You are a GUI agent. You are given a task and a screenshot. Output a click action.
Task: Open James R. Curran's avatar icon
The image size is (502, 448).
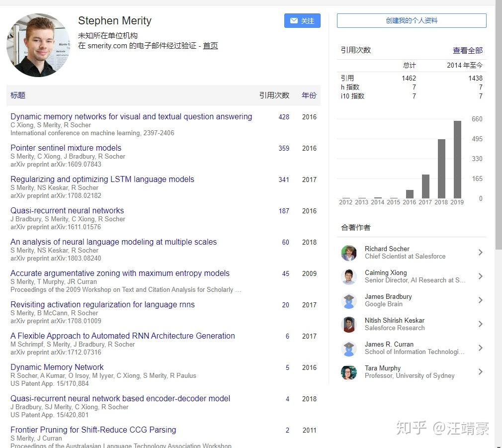pos(348,348)
